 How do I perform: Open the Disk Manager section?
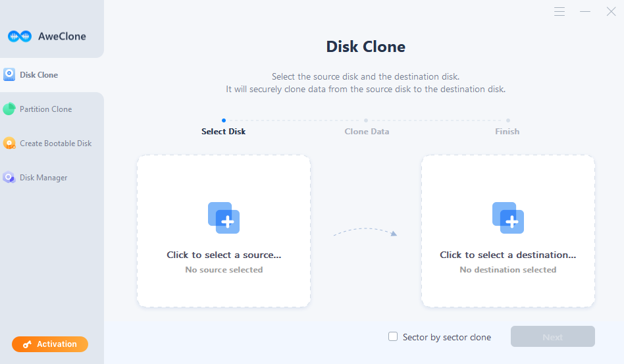tap(43, 178)
